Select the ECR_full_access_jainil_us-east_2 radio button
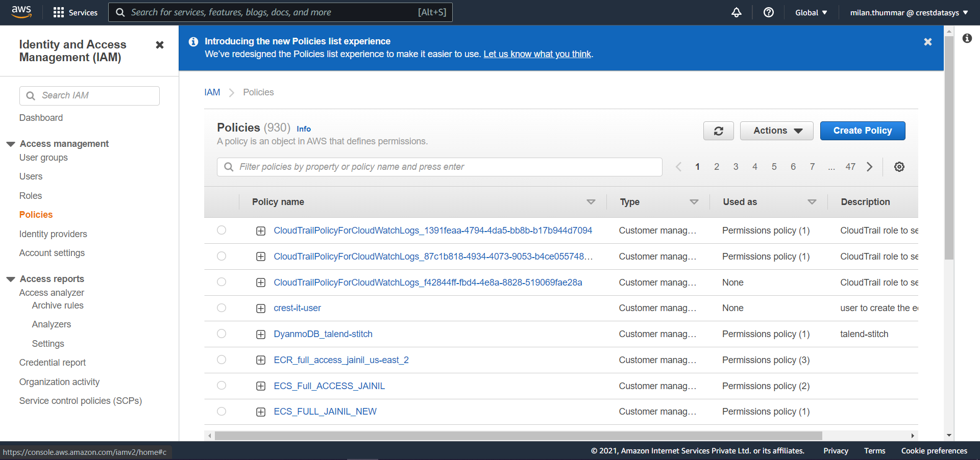The image size is (980, 460). click(222, 360)
